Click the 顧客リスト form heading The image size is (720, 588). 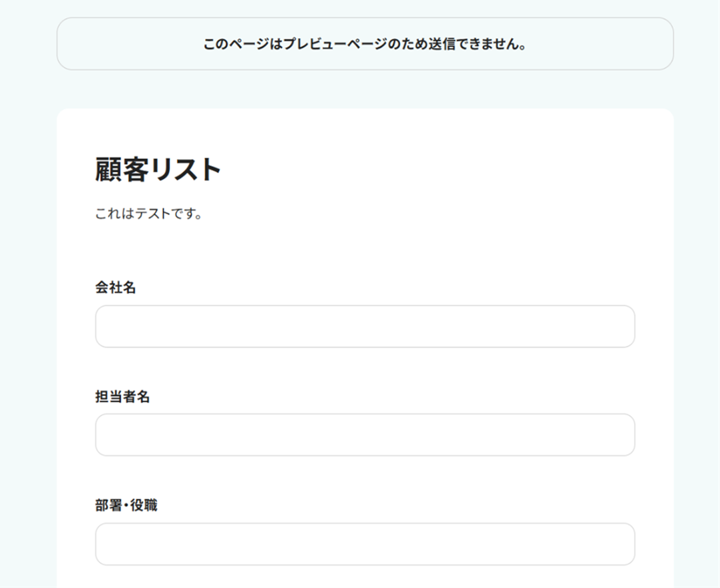[158, 170]
